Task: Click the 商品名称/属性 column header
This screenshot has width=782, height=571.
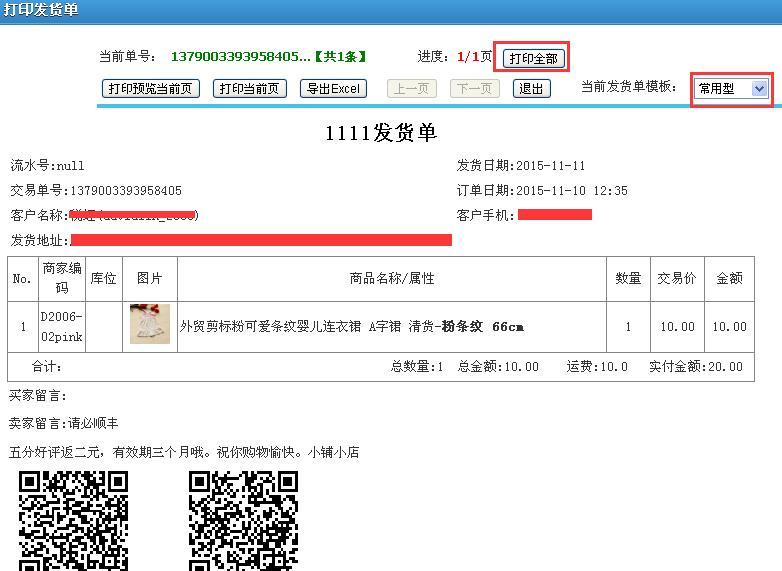Action: 392,279
